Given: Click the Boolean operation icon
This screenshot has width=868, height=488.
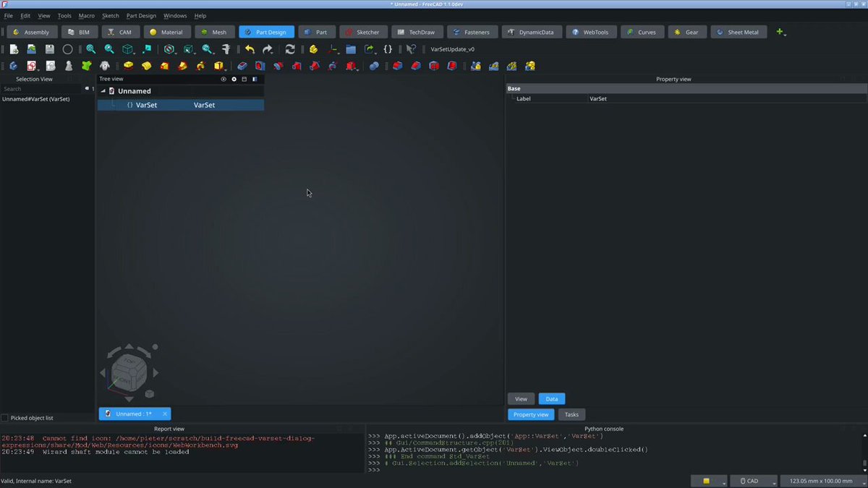Looking at the screenshot, I should tap(374, 66).
